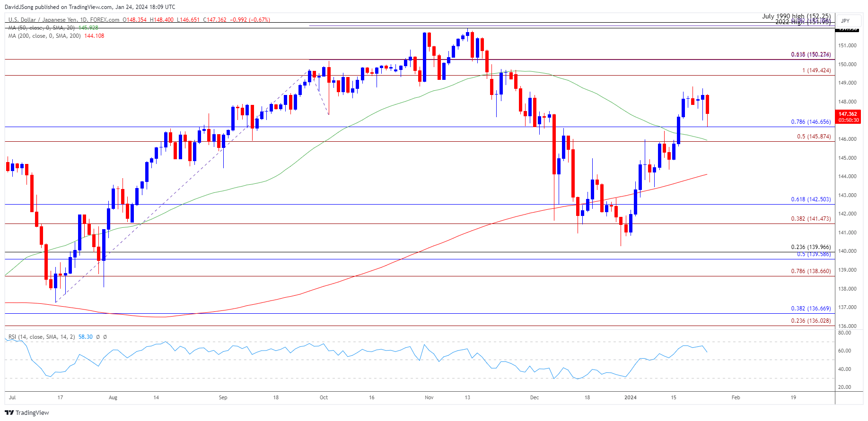Click the 0.786 (146.656) Fibonacci label
The width and height of the screenshot is (868, 421).
[811, 122]
